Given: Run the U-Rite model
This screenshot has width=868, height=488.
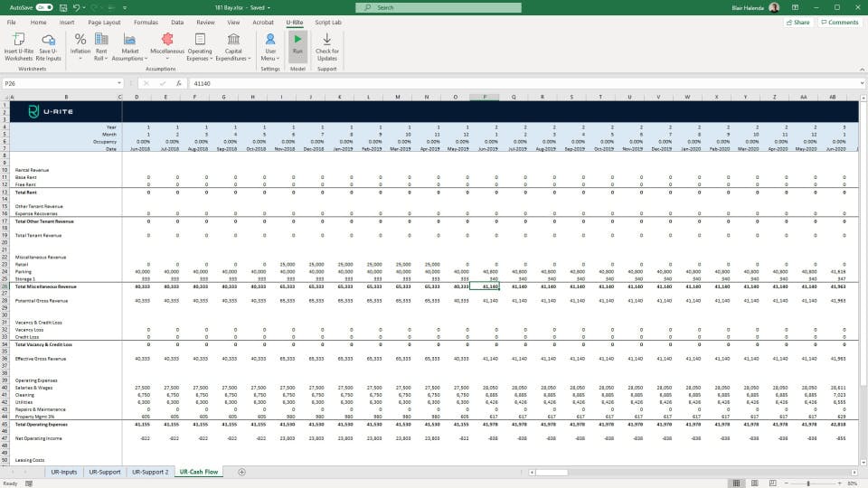Looking at the screenshot, I should [297, 46].
